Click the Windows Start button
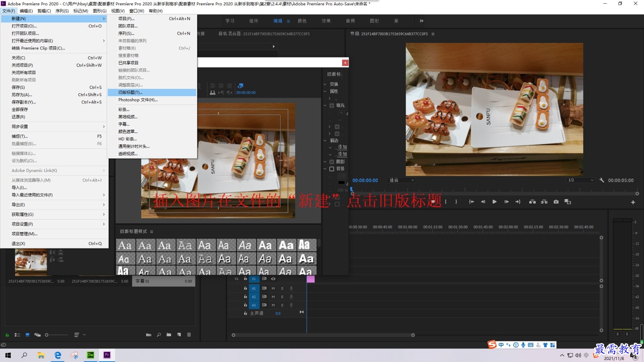Viewport: 644px width, 362px height. pyautogui.click(x=8, y=355)
